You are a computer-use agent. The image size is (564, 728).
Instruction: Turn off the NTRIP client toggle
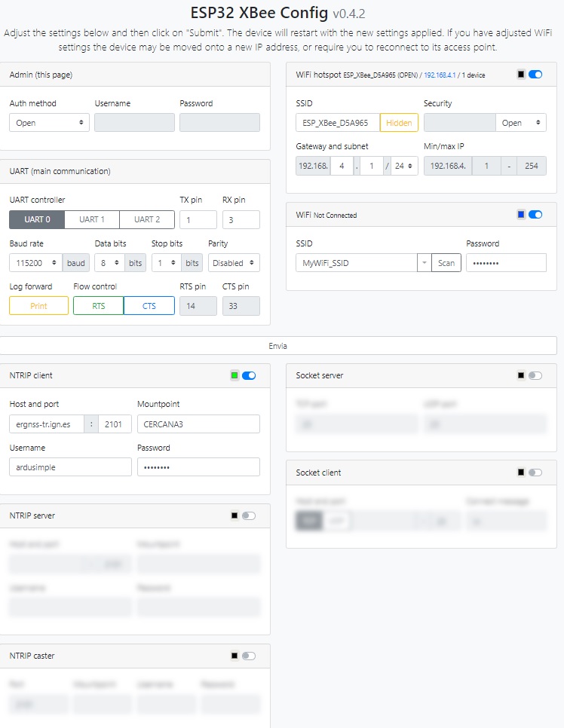(249, 375)
